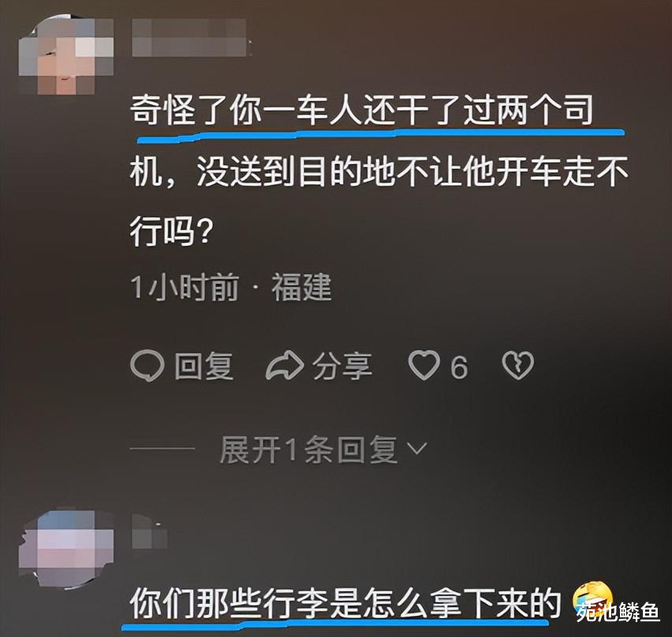Click the 福建 location label
The height and width of the screenshot is (637, 672).
pyautogui.click(x=302, y=288)
